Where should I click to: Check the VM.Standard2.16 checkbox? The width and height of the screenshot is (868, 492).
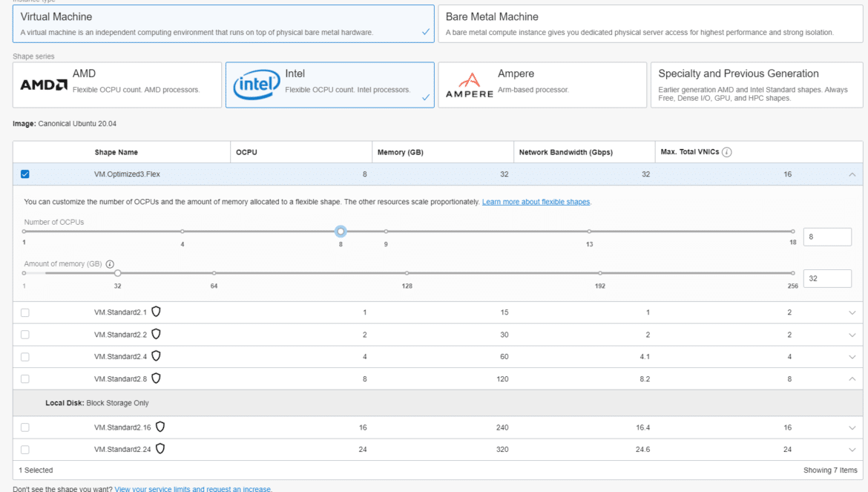pyautogui.click(x=25, y=427)
